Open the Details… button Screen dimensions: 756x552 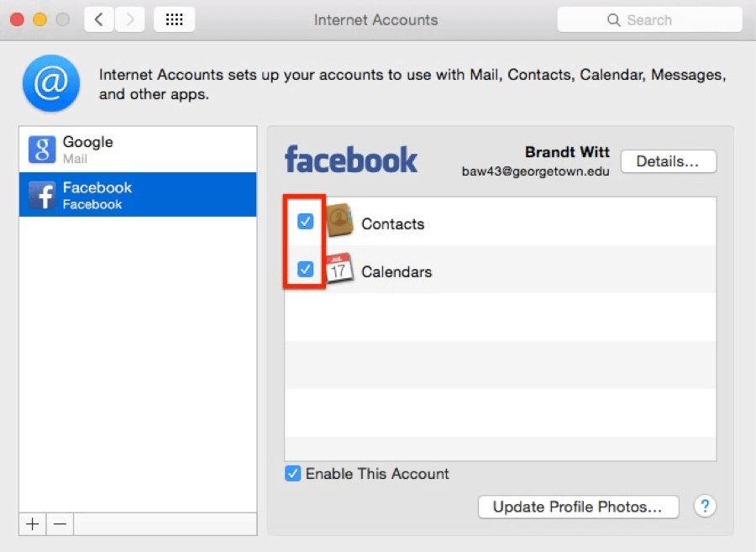tap(668, 161)
